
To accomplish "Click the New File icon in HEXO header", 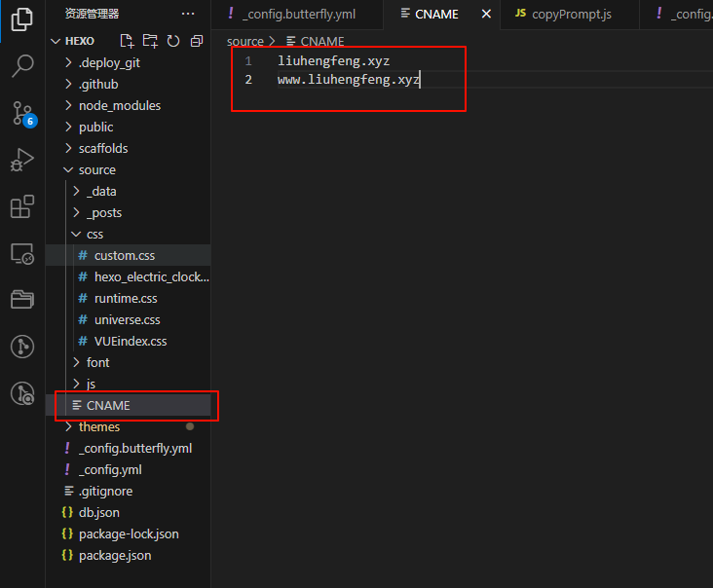I will tap(127, 41).
